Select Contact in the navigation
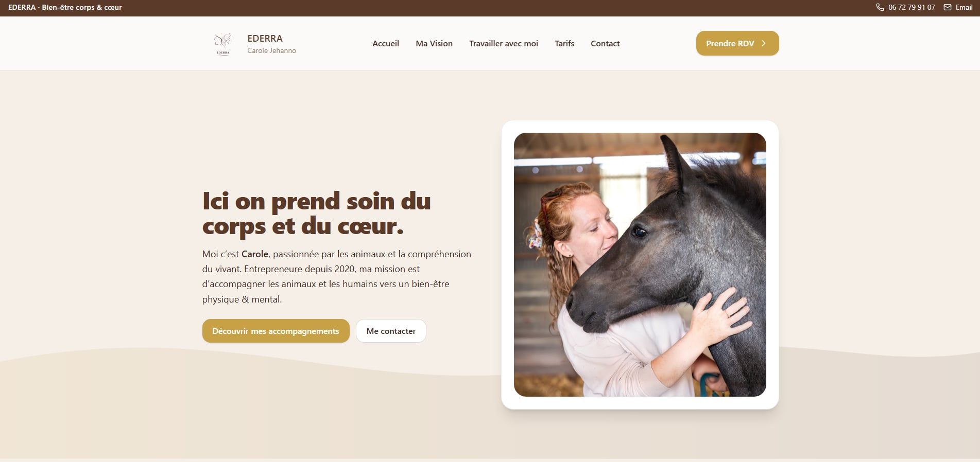Screen dimensions: 980x462 (605, 44)
